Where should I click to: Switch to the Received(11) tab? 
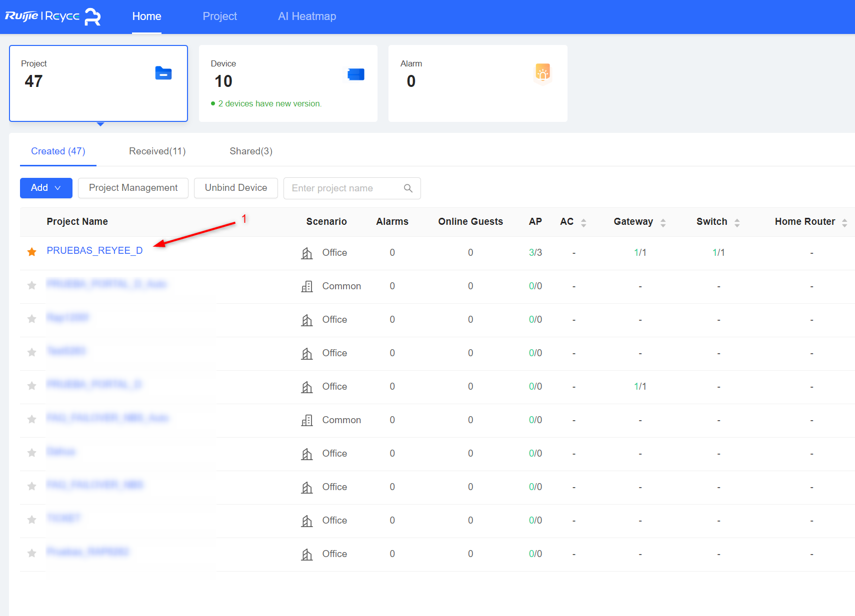pos(157,151)
